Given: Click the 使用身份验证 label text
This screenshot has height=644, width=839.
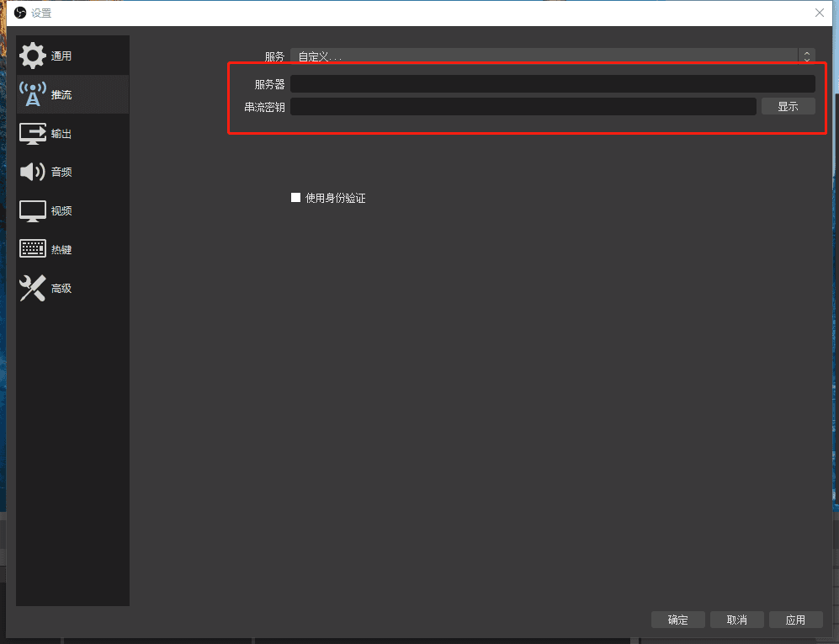Looking at the screenshot, I should [x=335, y=199].
